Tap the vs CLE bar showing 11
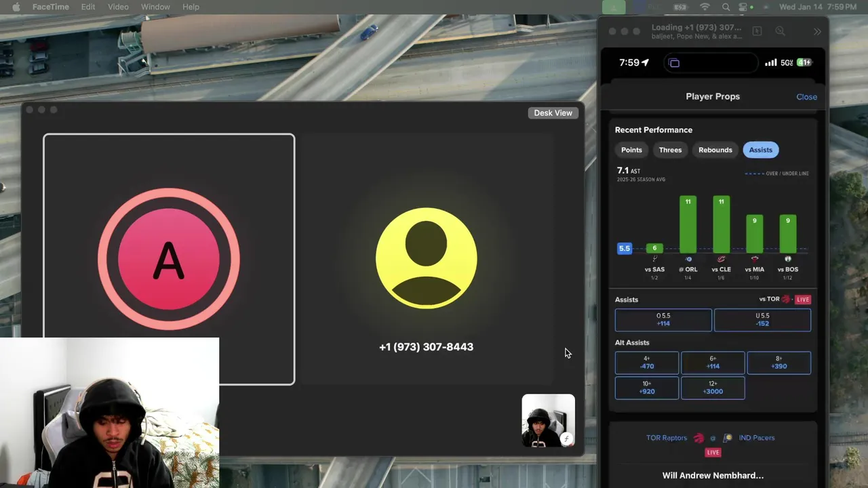The height and width of the screenshot is (488, 868). (x=721, y=224)
